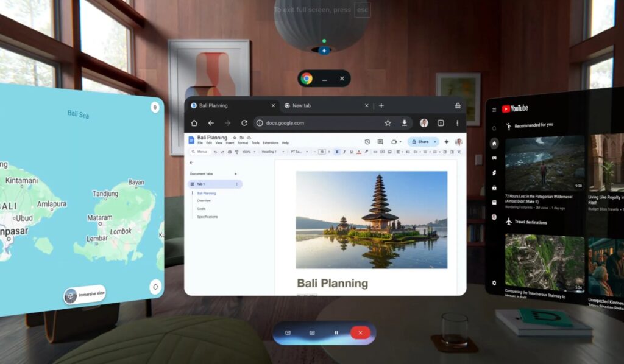Toggle underline formatting in Docs toolbar
The height and width of the screenshot is (364, 624).
click(351, 152)
